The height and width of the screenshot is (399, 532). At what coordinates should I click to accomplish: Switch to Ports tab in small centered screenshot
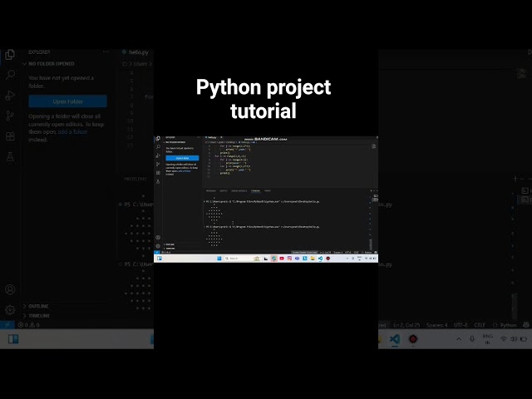pos(268,190)
